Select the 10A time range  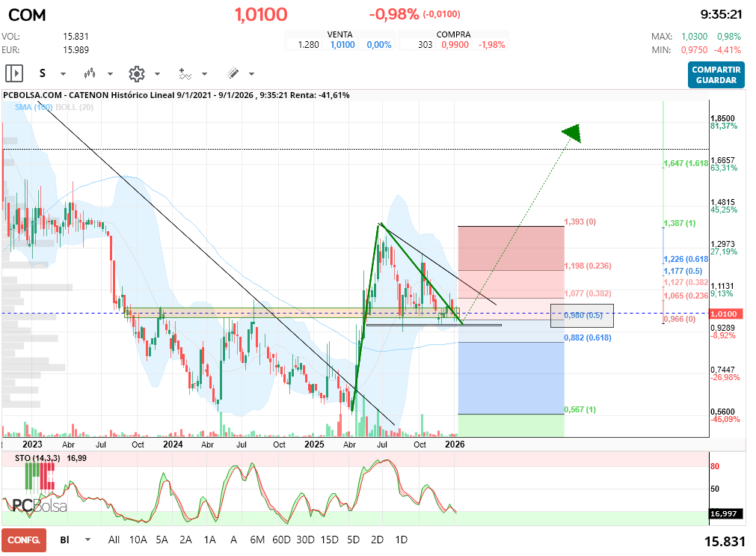[138, 540]
